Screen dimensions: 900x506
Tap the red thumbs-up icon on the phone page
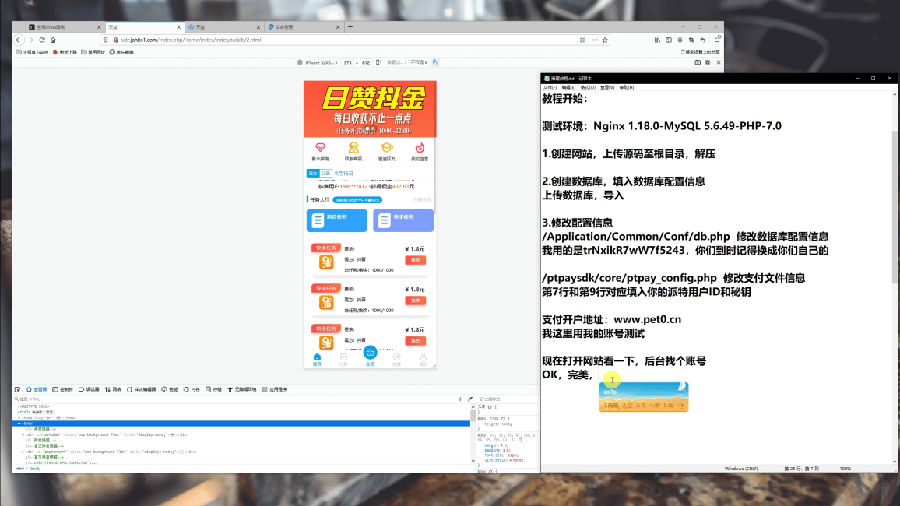(x=420, y=148)
